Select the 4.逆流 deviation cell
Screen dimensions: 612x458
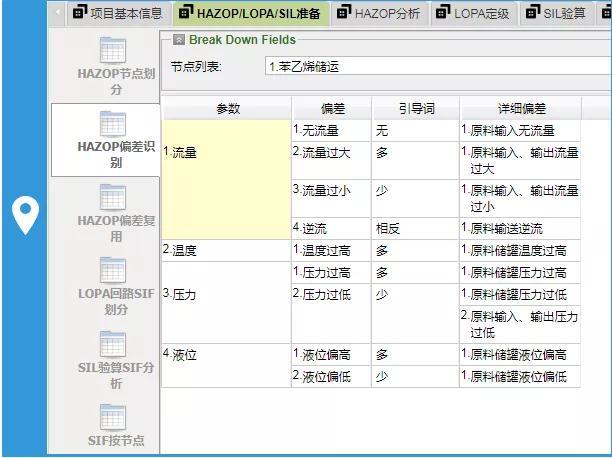[x=330, y=228]
